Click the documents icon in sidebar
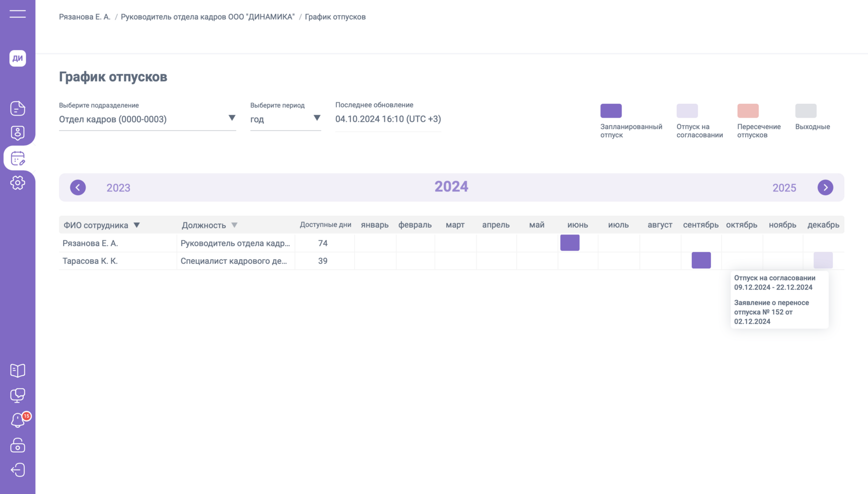The image size is (868, 494). (x=18, y=108)
